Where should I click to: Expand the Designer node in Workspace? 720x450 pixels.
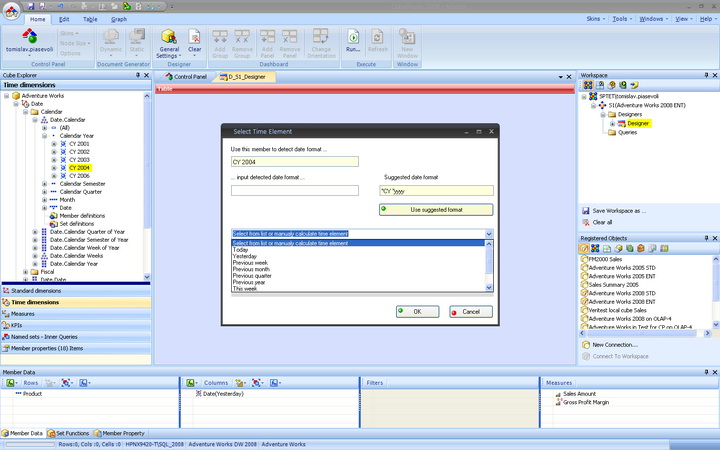tap(613, 124)
